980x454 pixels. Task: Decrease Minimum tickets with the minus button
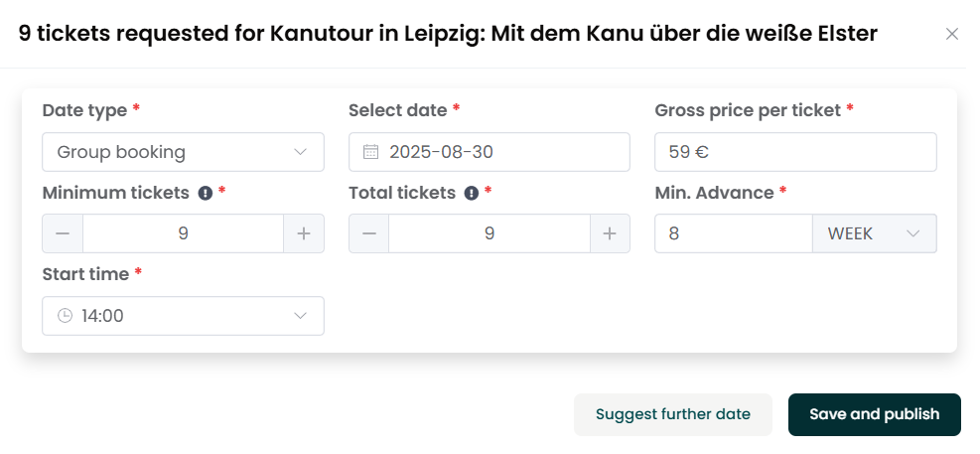click(x=63, y=233)
